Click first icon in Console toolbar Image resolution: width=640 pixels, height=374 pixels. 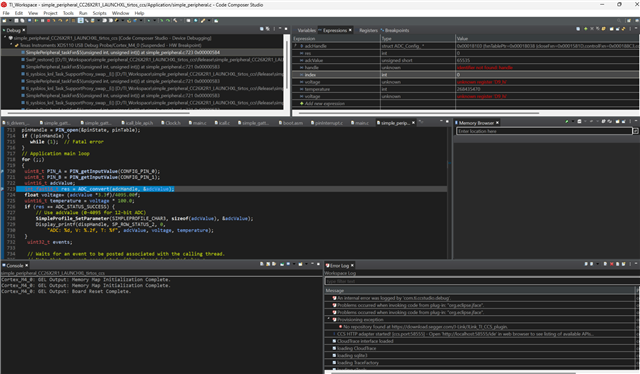click(262, 264)
